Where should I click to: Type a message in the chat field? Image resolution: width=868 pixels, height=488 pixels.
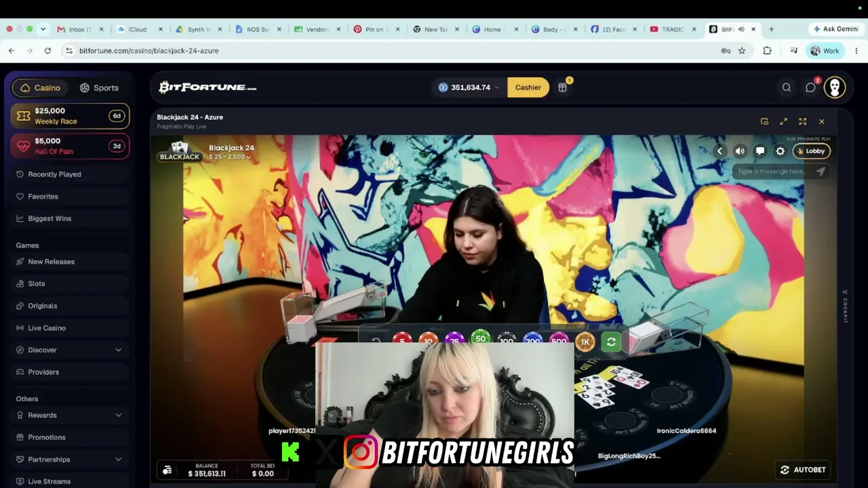pos(772,171)
